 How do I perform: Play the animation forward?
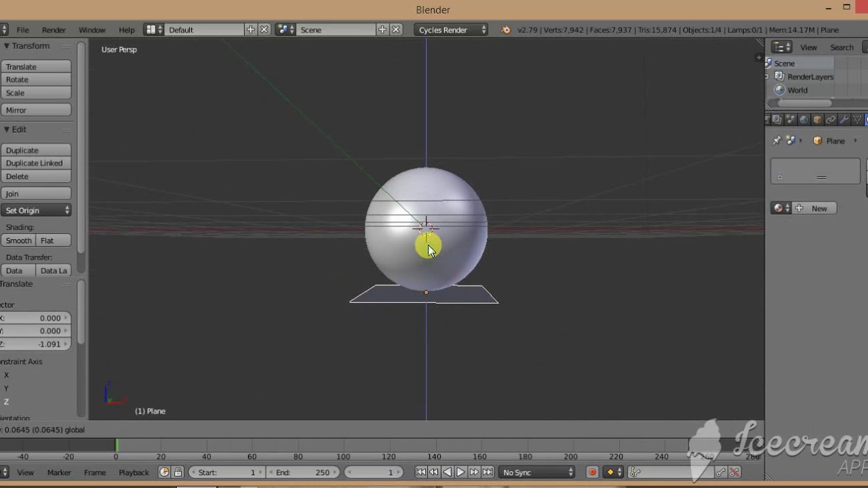(x=460, y=472)
